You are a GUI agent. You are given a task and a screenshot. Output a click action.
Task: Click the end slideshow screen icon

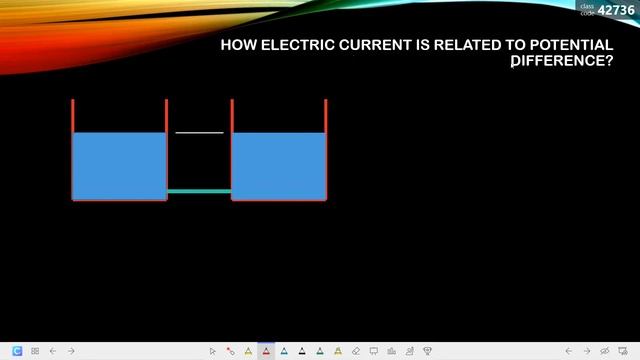(622, 351)
